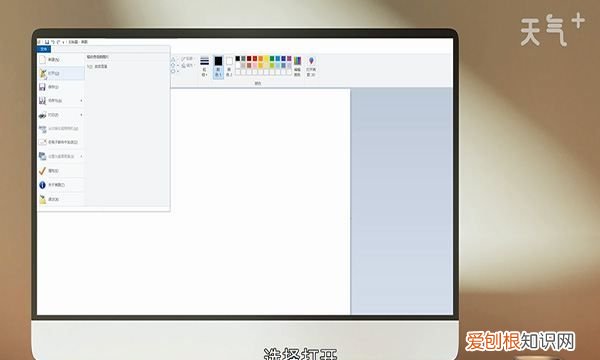
Task: Pick the yellow palette swatch in top row
Action: click(x=266, y=59)
